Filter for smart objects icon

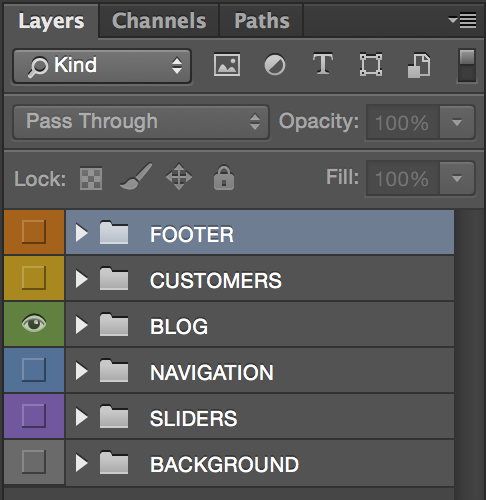tap(419, 65)
